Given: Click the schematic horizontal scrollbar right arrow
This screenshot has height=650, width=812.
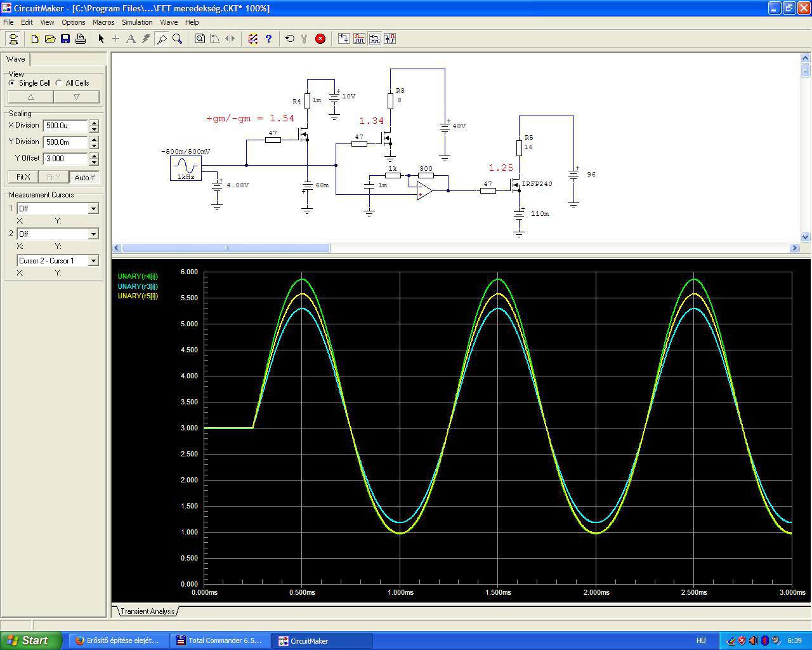Looking at the screenshot, I should pyautogui.click(x=795, y=248).
